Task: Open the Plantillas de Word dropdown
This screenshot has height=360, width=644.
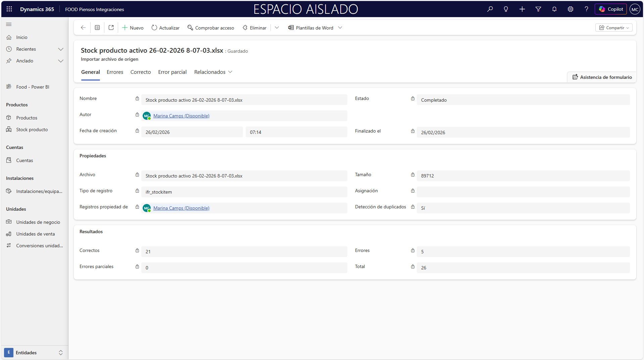Action: tap(340, 28)
